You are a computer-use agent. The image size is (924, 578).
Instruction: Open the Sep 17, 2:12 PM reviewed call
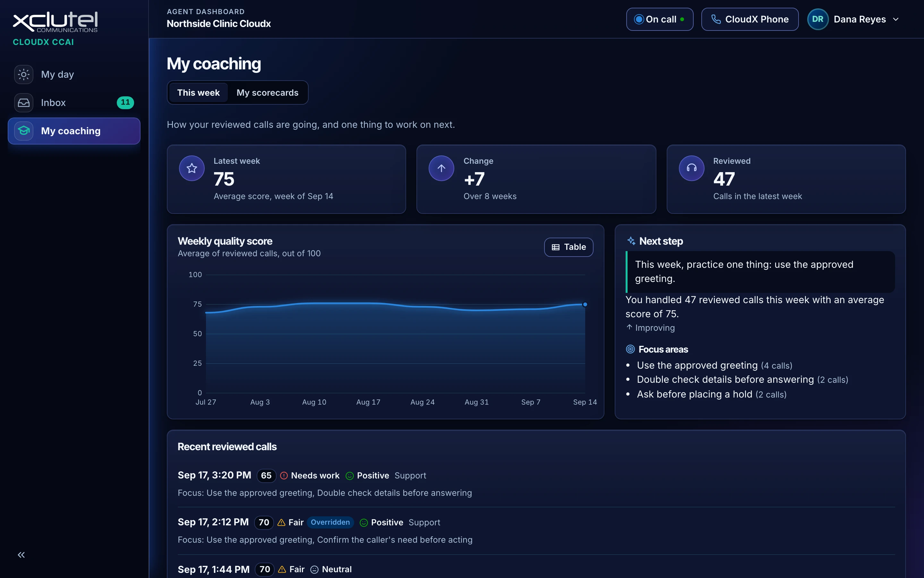(x=536, y=530)
